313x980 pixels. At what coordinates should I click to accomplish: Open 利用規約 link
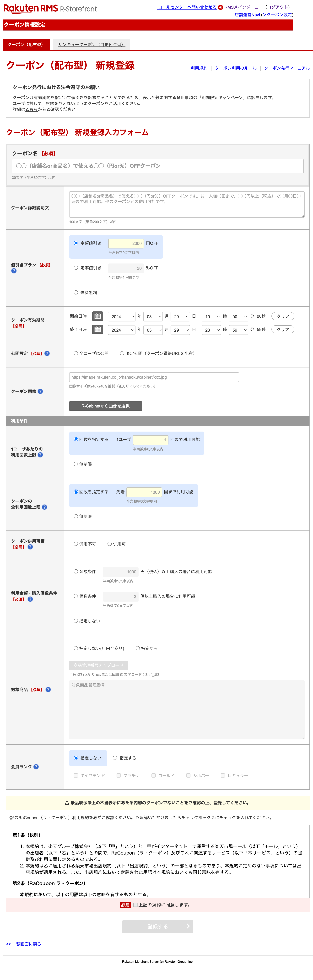(x=199, y=68)
